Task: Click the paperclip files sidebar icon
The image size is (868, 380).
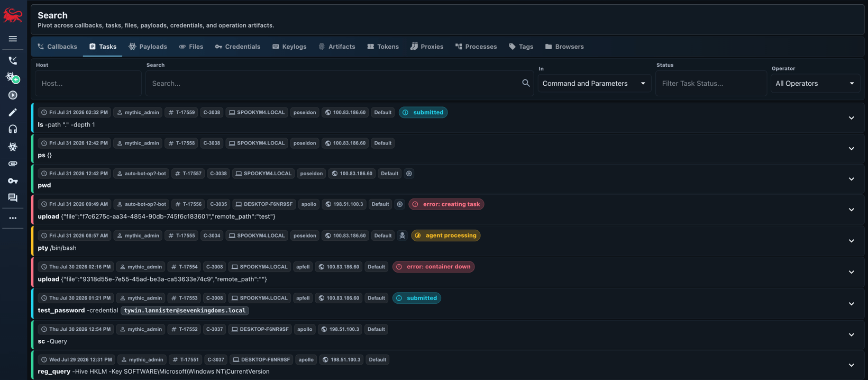Action: pyautogui.click(x=13, y=164)
